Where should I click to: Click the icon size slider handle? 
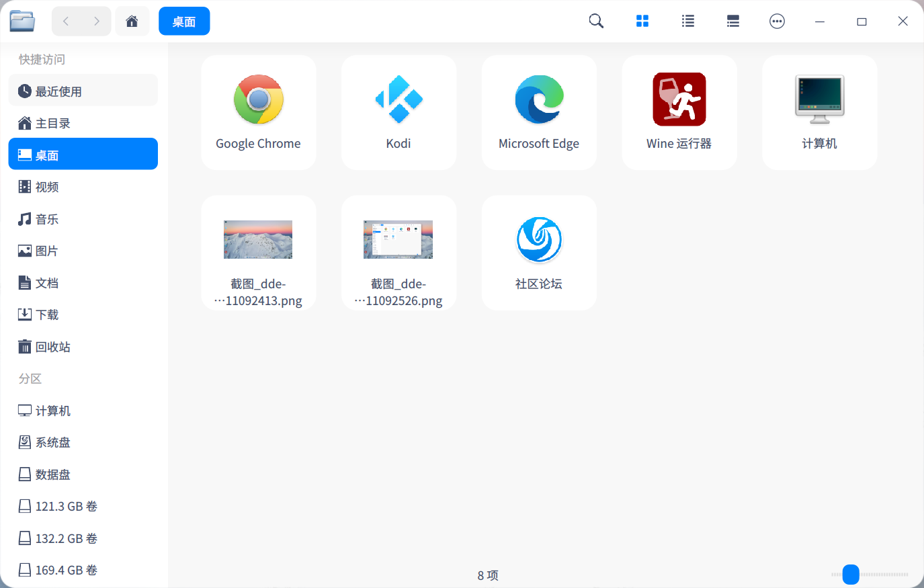(x=851, y=575)
